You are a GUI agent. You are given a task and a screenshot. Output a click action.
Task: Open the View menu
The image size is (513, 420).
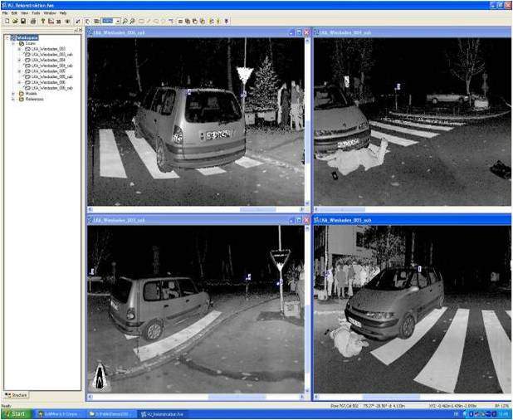[x=25, y=13]
